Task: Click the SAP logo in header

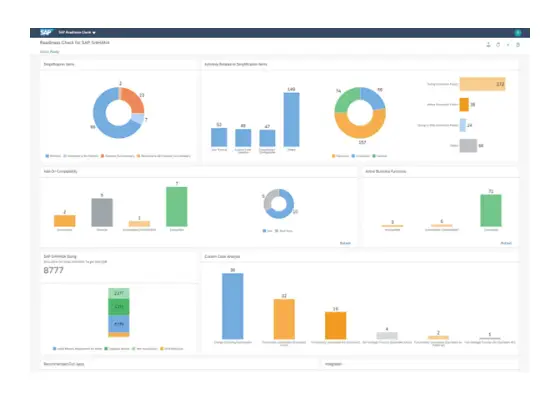Action: point(46,32)
